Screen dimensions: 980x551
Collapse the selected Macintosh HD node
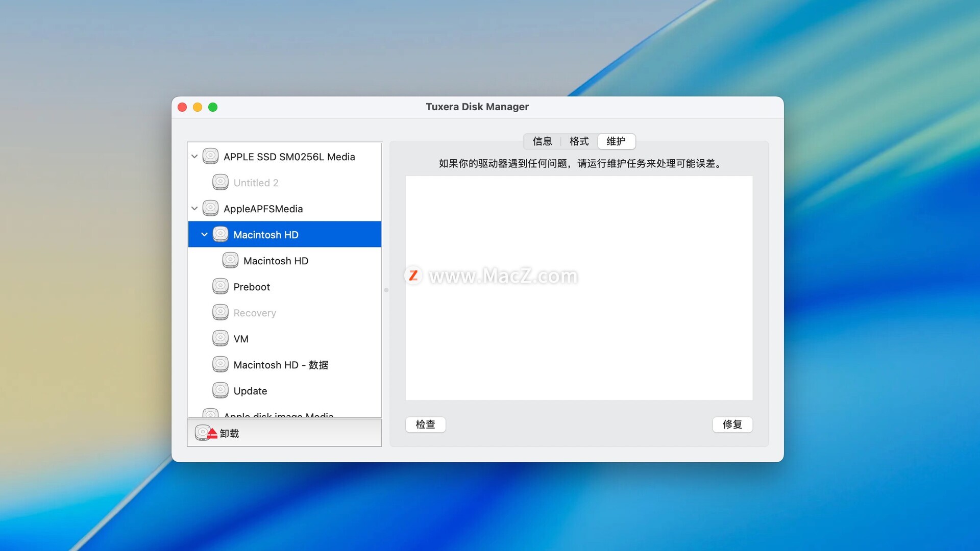point(204,235)
